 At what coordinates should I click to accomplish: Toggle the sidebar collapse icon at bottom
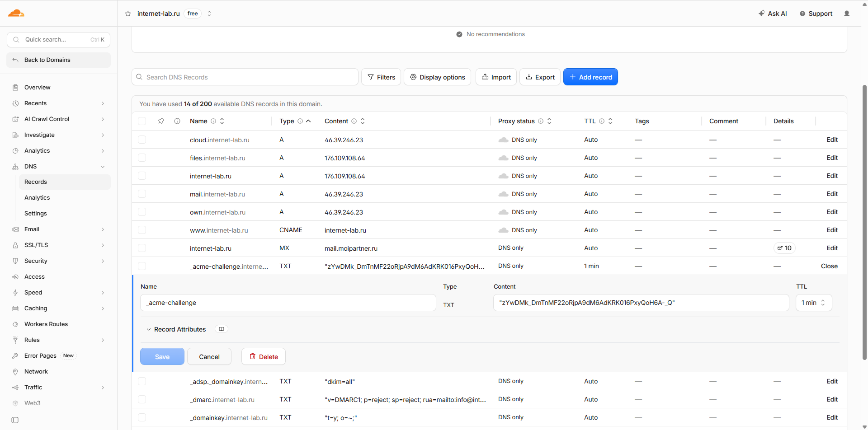[x=15, y=420]
